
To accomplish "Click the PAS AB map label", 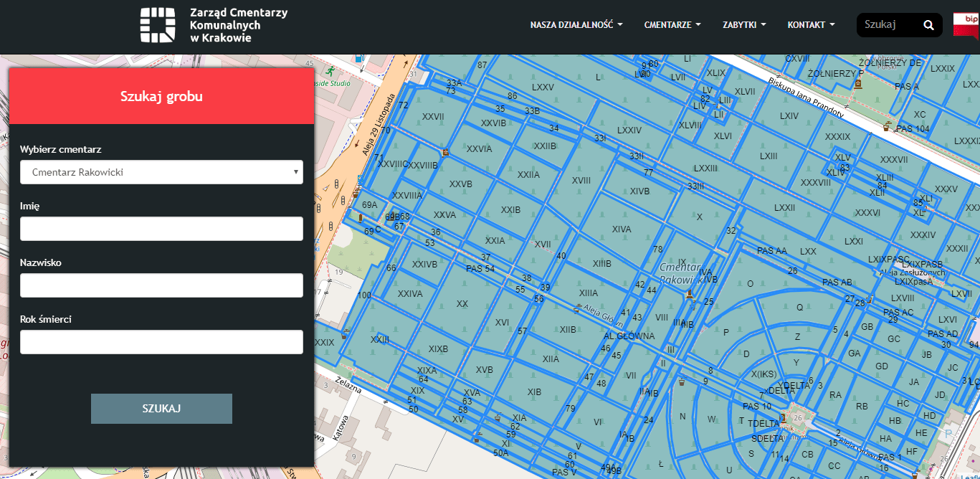I will (837, 283).
